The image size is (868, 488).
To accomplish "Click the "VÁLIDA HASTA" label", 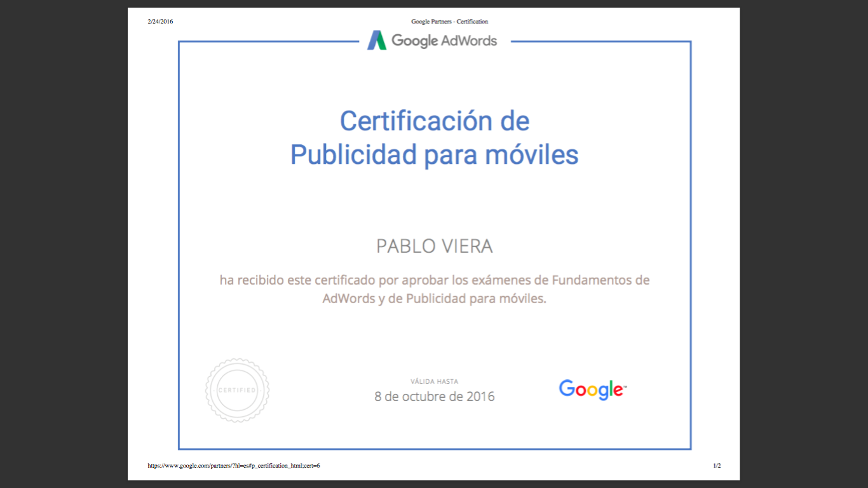I will pos(435,381).
